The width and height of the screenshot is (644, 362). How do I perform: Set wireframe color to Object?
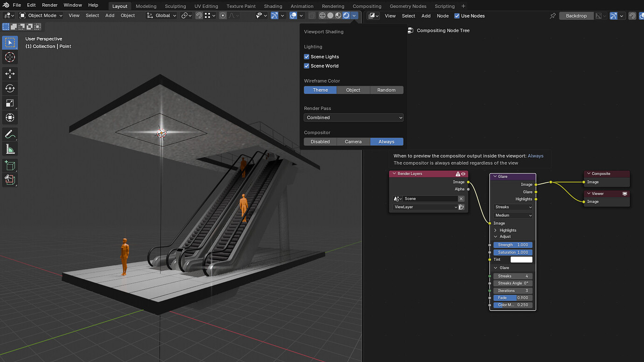pyautogui.click(x=353, y=90)
